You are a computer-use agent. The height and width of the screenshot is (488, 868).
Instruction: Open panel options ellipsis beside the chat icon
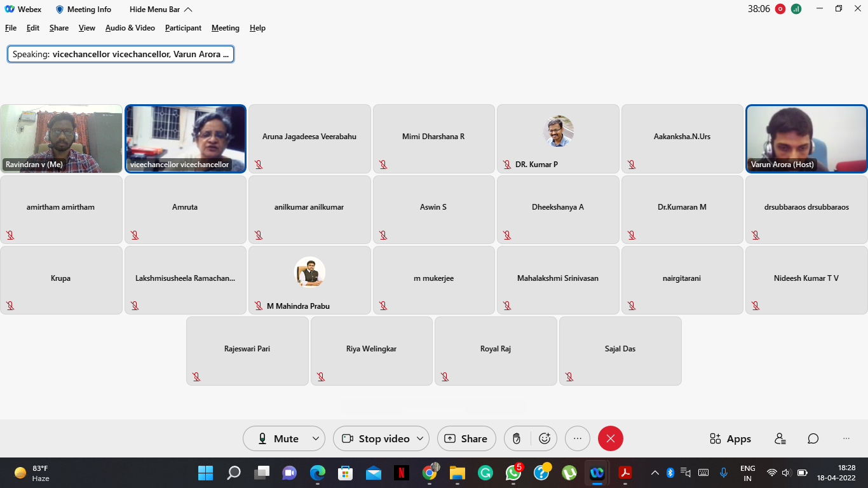[846, 438]
